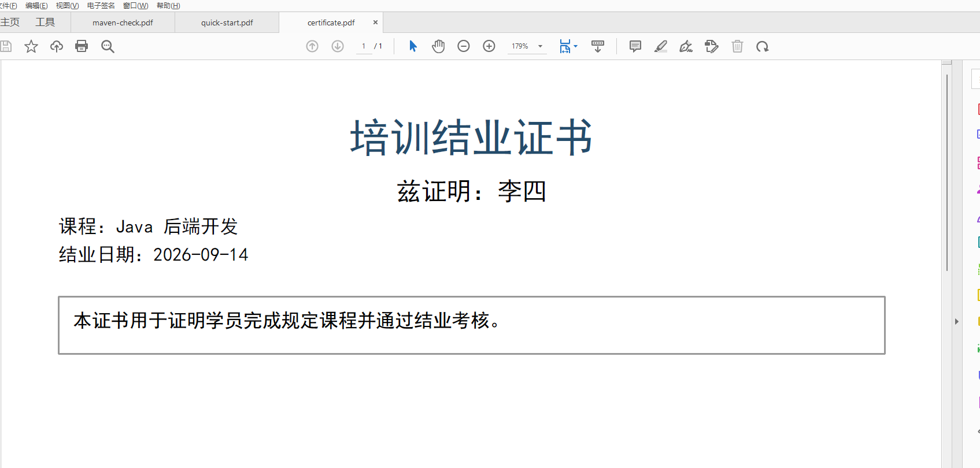
Task: Select the arrow selection tool
Action: click(x=413, y=46)
